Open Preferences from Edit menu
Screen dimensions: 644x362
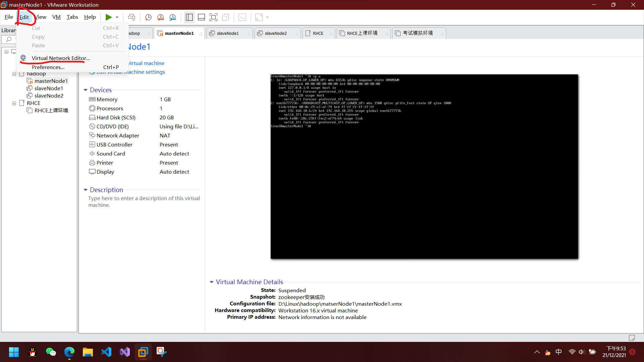click(48, 67)
